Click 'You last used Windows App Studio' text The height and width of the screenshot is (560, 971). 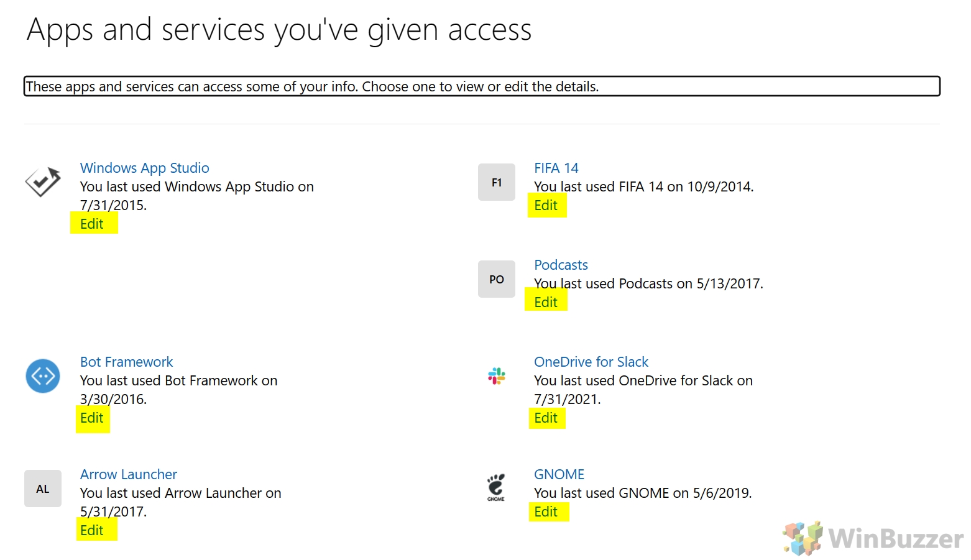(197, 196)
